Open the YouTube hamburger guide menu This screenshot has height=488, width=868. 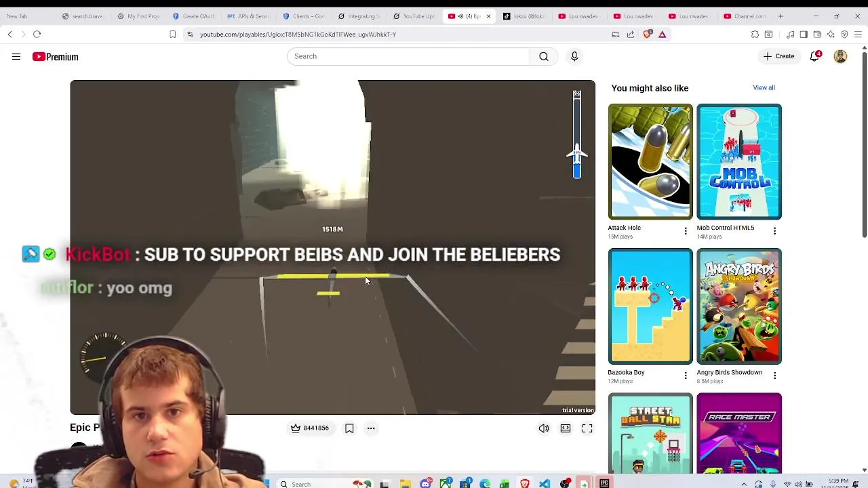pyautogui.click(x=16, y=57)
